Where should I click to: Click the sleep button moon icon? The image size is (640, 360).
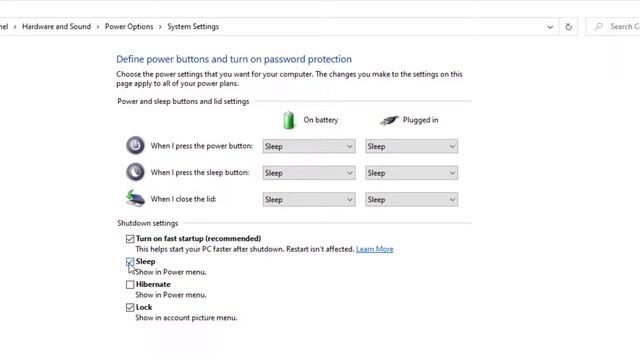tap(135, 172)
